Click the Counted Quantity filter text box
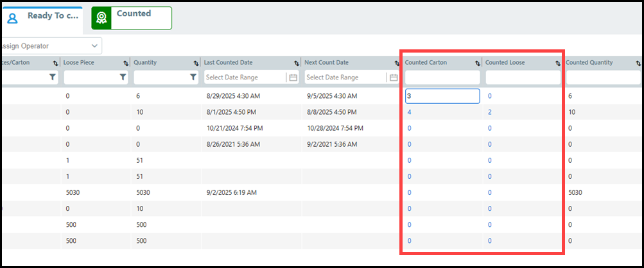This screenshot has width=644, height=268. [602, 78]
